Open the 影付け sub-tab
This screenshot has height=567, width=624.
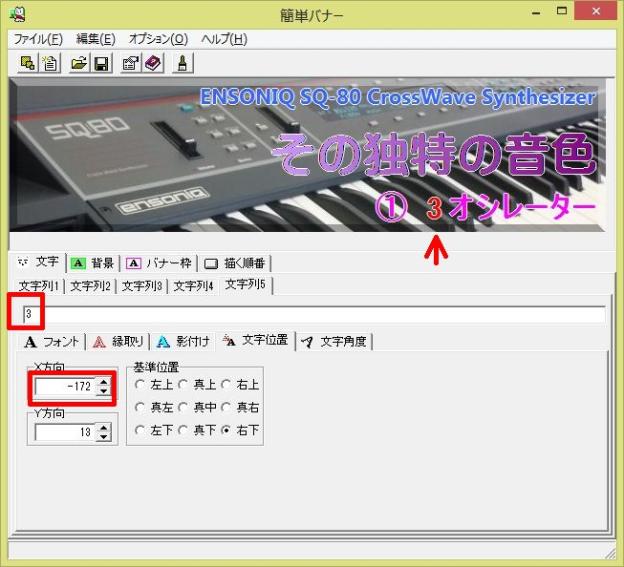[183, 341]
